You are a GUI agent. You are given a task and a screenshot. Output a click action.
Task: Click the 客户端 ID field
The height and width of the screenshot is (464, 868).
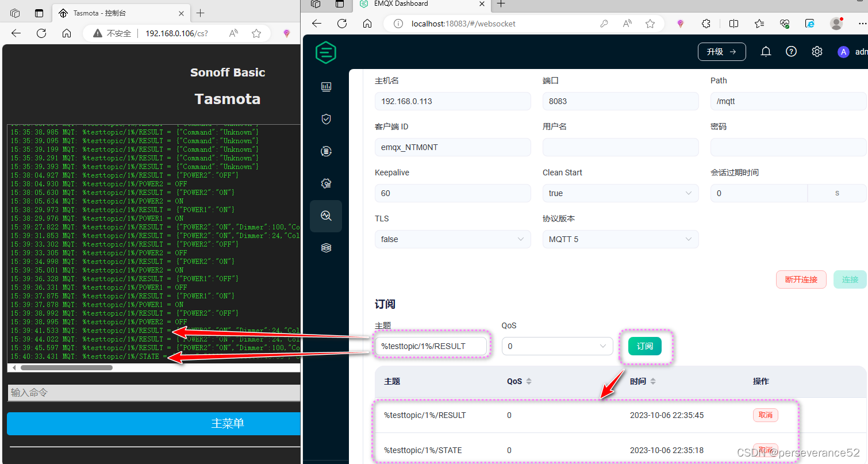[x=452, y=147]
